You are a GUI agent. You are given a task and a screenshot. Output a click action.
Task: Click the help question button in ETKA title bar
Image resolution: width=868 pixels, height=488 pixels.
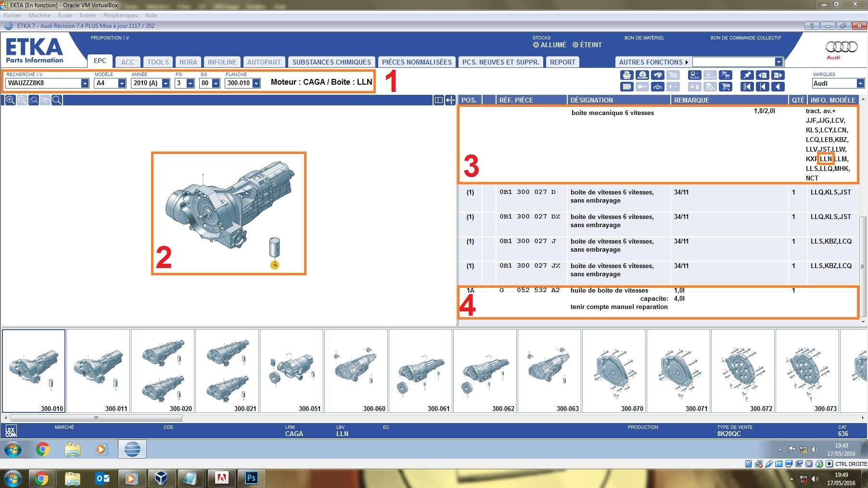[x=812, y=26]
